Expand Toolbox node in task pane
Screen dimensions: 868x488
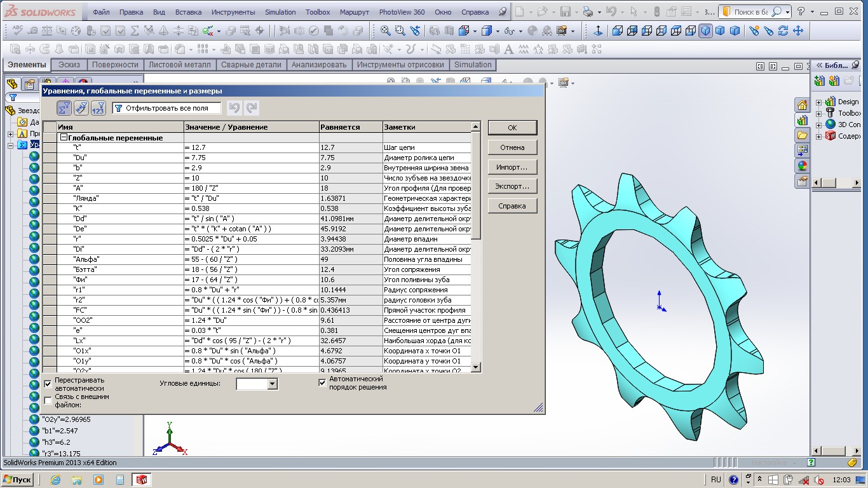tap(819, 113)
